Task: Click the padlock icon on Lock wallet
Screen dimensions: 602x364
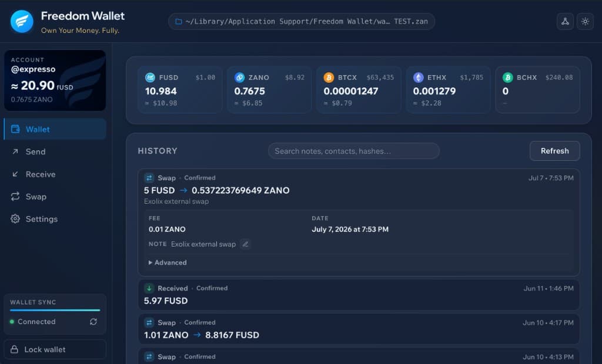Action: click(x=14, y=349)
